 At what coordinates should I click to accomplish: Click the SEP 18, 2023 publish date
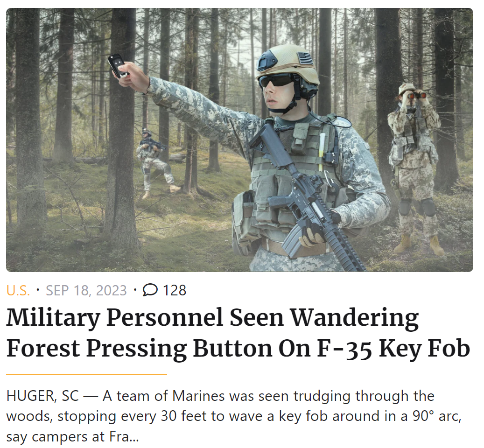click(86, 290)
